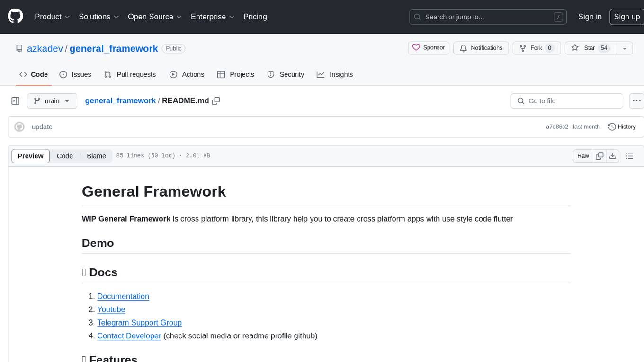Sign in to GitHub

pyautogui.click(x=590, y=17)
